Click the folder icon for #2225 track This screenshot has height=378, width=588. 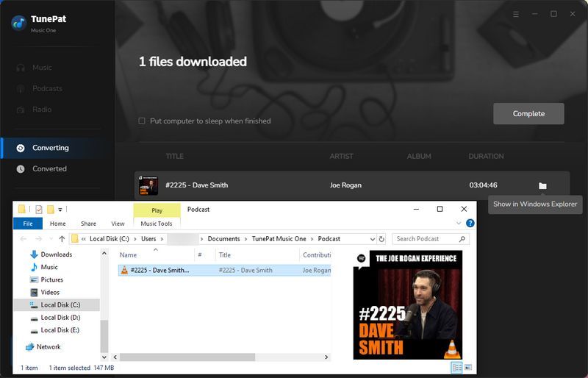[542, 186]
